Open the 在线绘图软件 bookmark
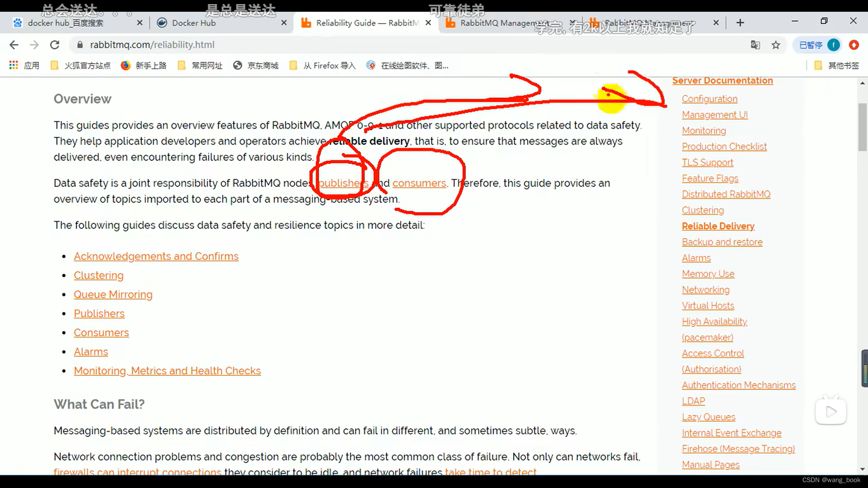Image resolution: width=868 pixels, height=488 pixels. [x=407, y=66]
